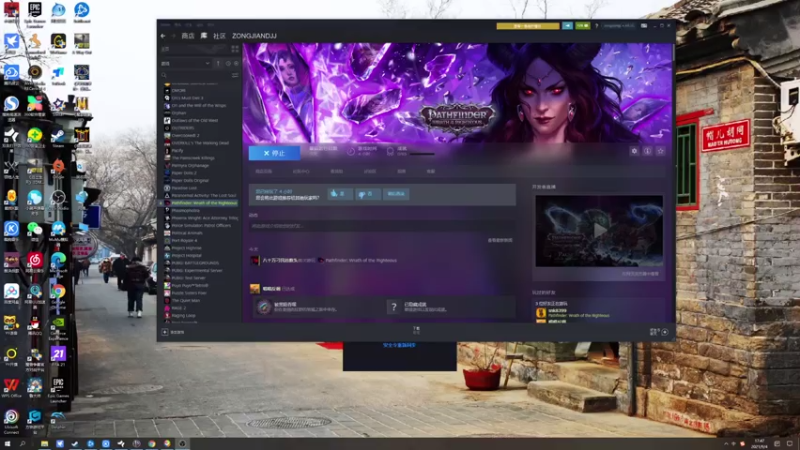This screenshot has width=800, height=450.
Task: Open Google Chrome desktop icon
Action: (x=58, y=294)
